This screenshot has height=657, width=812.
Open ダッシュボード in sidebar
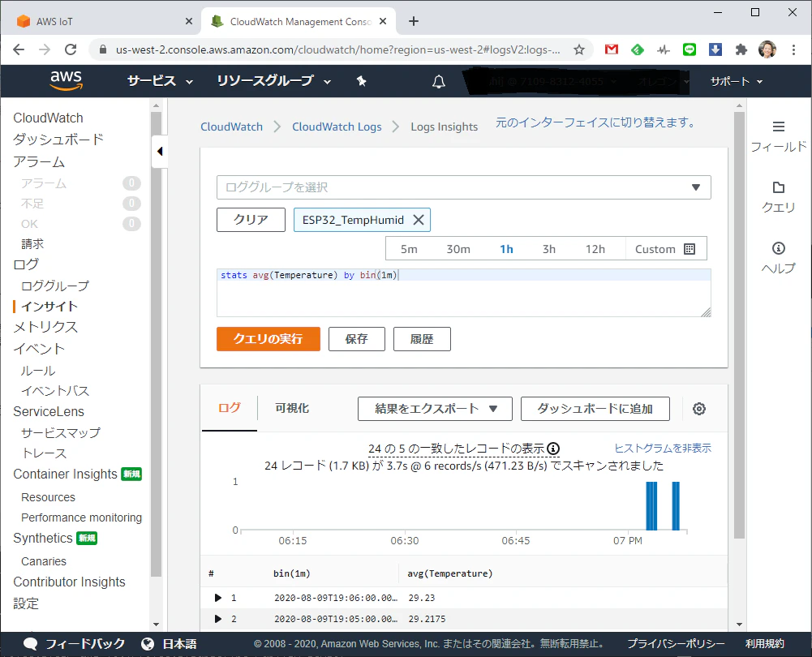pos(58,140)
